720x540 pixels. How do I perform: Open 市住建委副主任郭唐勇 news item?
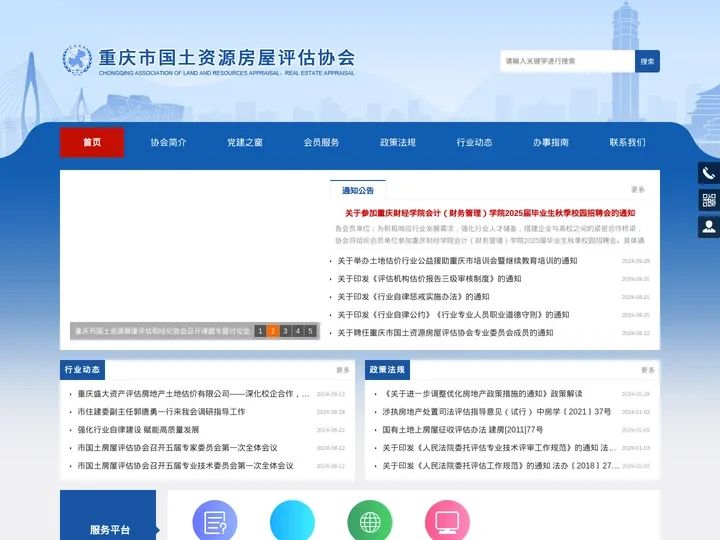click(161, 411)
